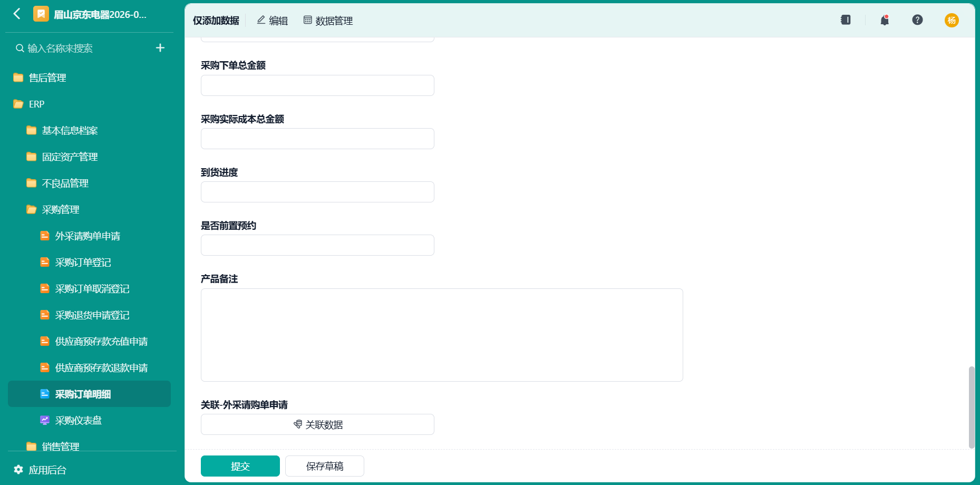Click 不良品管理 folder icon
Image resolution: width=980 pixels, height=485 pixels.
(x=32, y=183)
